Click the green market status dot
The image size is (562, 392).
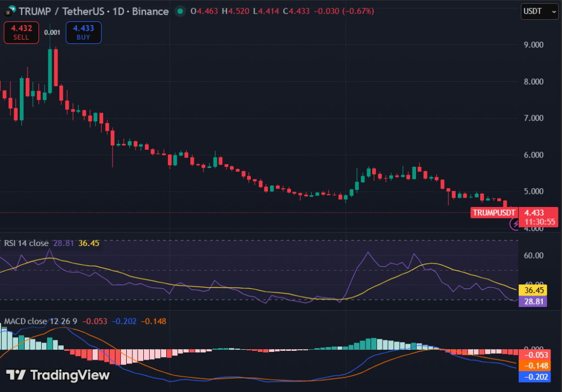pyautogui.click(x=180, y=12)
